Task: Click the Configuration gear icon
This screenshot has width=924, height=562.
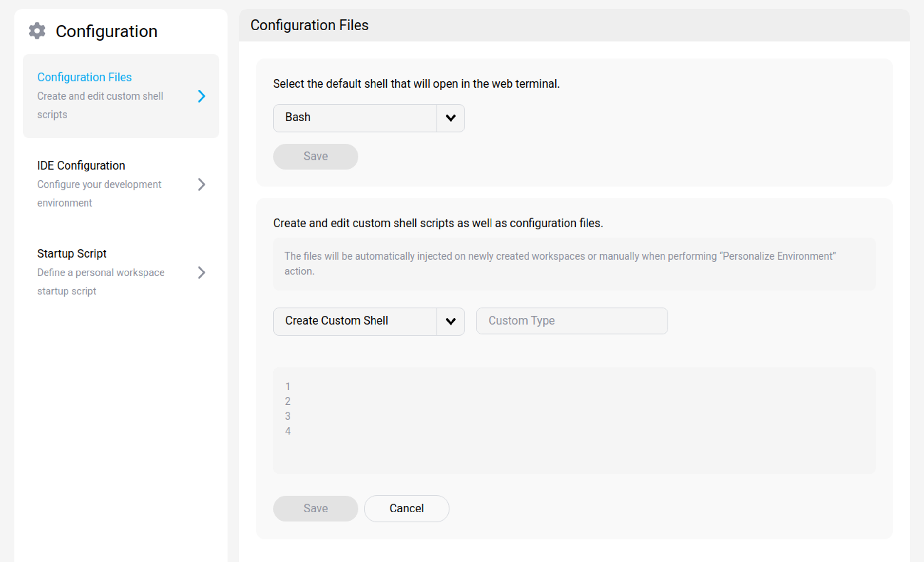Action: click(x=37, y=31)
